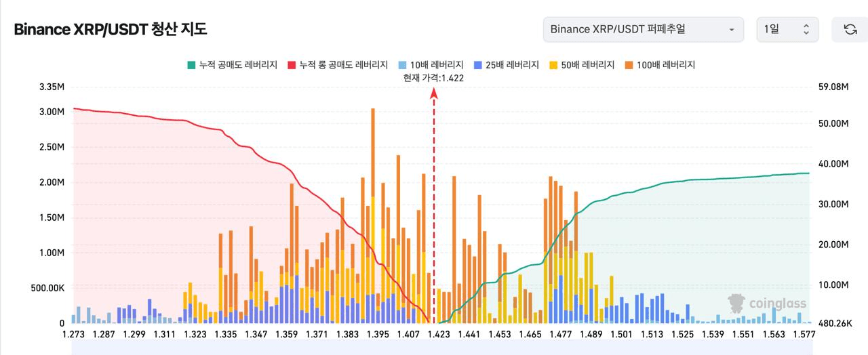Click the red arrowhead above the current price line

[434, 93]
